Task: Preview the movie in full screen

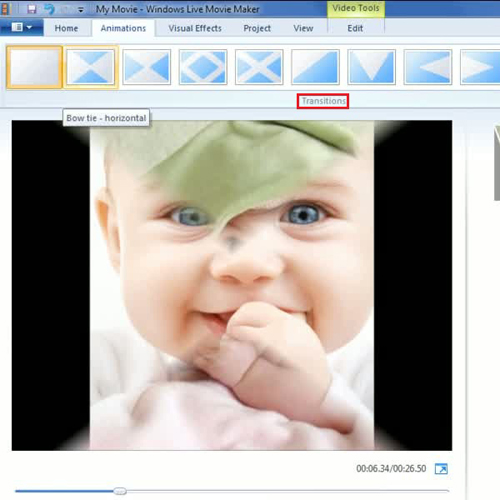Action: (x=441, y=469)
